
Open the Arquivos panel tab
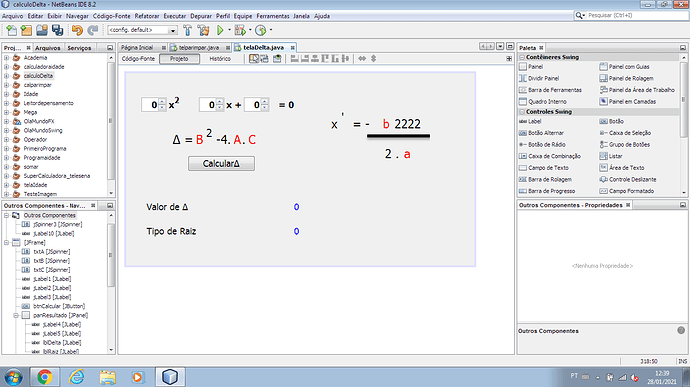click(x=48, y=48)
